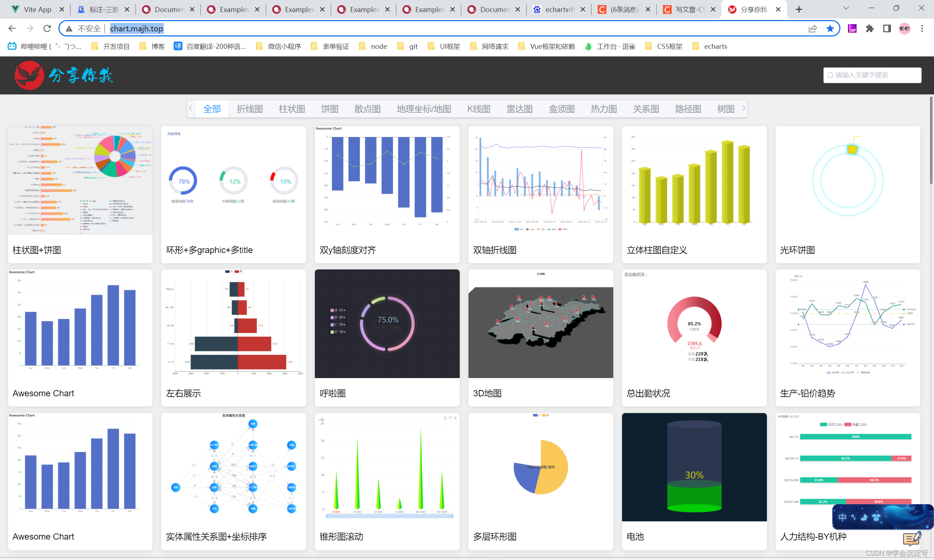Open the browser extensions puzzle icon

[869, 28]
